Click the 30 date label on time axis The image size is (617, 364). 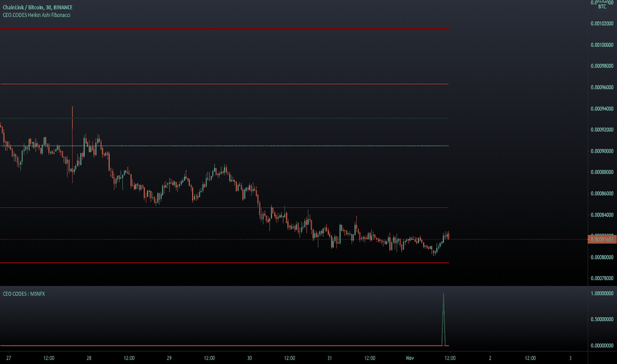pos(250,358)
